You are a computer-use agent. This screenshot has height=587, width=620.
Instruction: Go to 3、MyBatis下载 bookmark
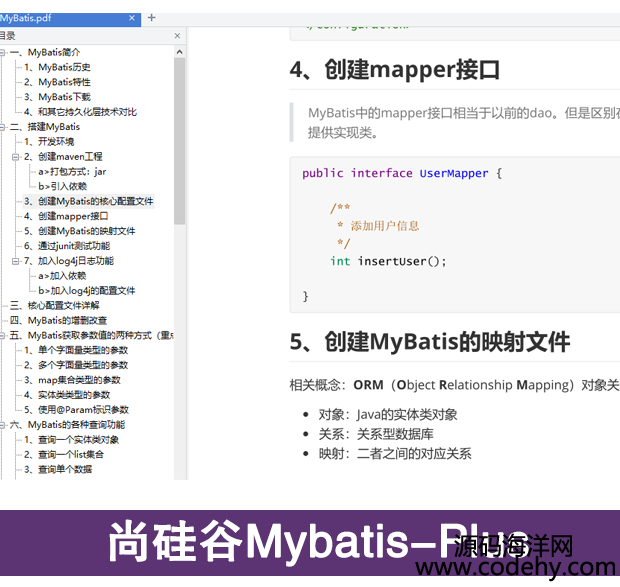(x=57, y=97)
